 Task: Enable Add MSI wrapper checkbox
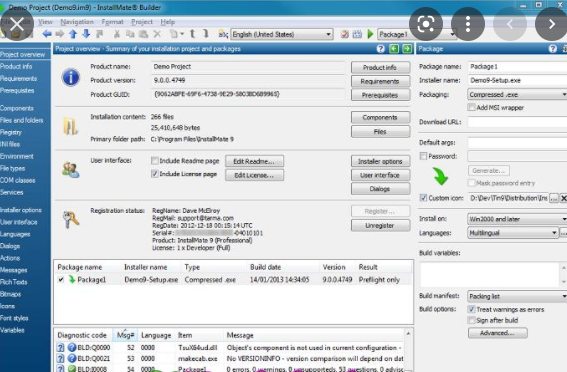(x=471, y=107)
